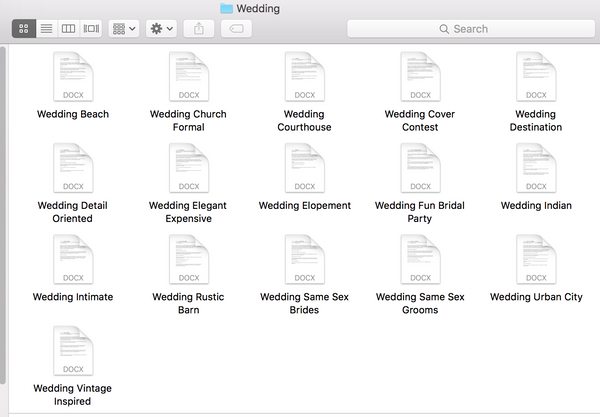Open the Action gear menu
The height and width of the screenshot is (417, 600).
161,29
